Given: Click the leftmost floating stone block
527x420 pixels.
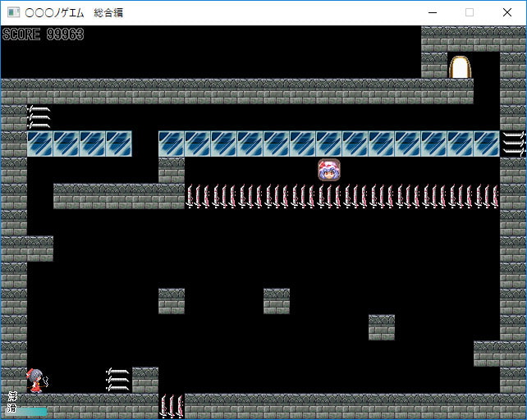Looking at the screenshot, I should click(x=172, y=301).
